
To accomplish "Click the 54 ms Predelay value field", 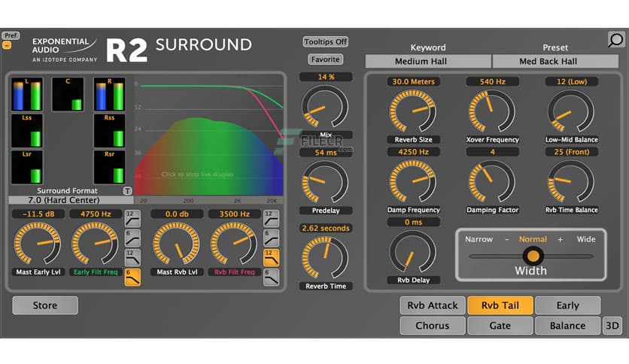I will 326,153.
